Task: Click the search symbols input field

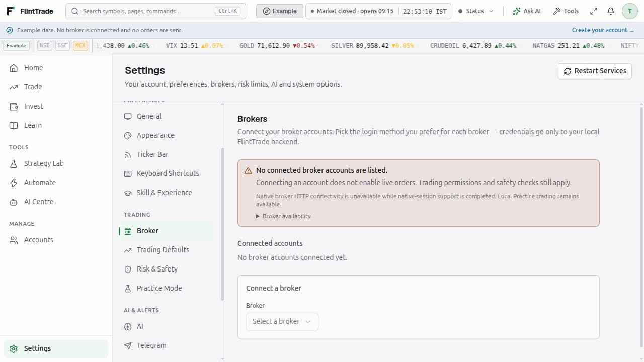Action: [156, 11]
